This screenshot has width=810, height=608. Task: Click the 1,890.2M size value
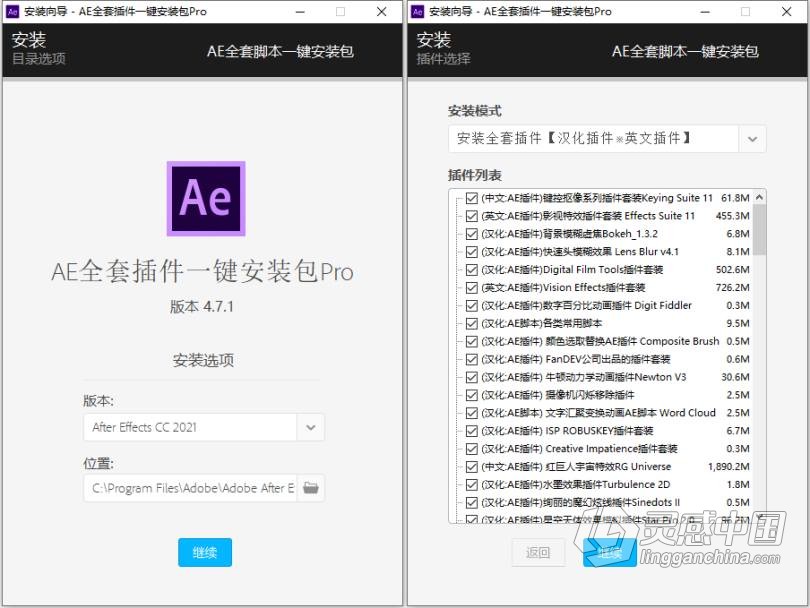(728, 466)
